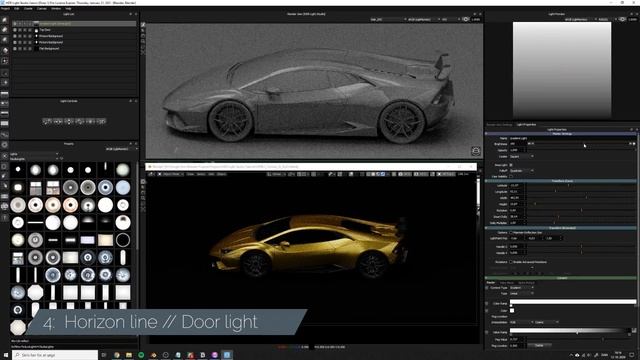
Task: Select the pale blue rectangle preset thumbnail
Action: [x=88, y=240]
